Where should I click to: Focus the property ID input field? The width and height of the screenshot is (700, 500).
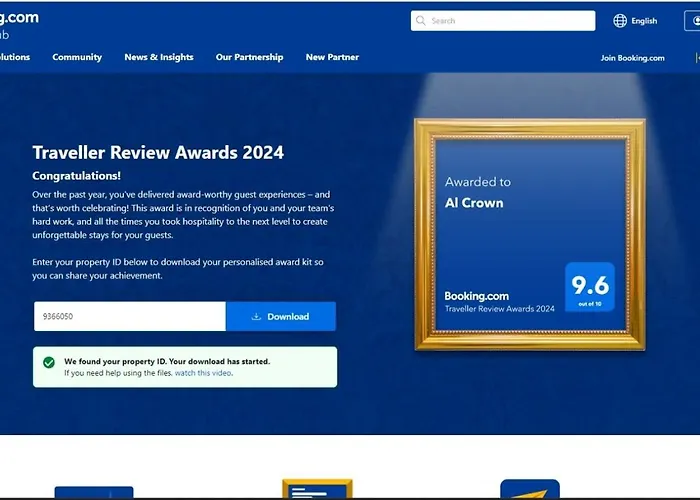pos(130,317)
